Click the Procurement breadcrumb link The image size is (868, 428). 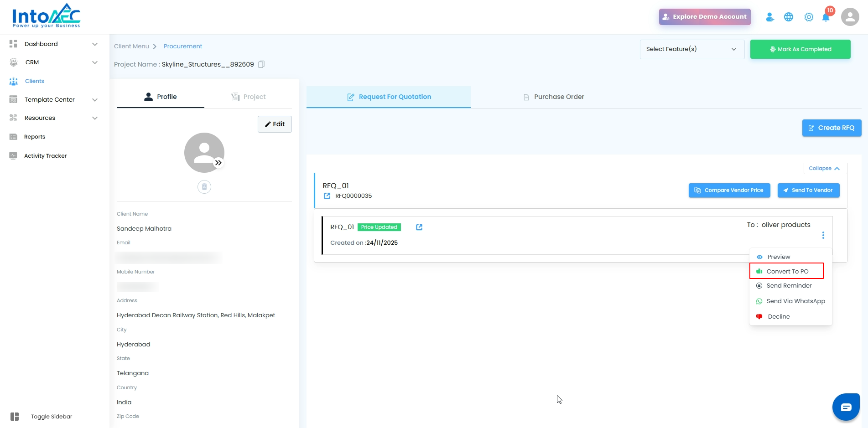pos(183,46)
